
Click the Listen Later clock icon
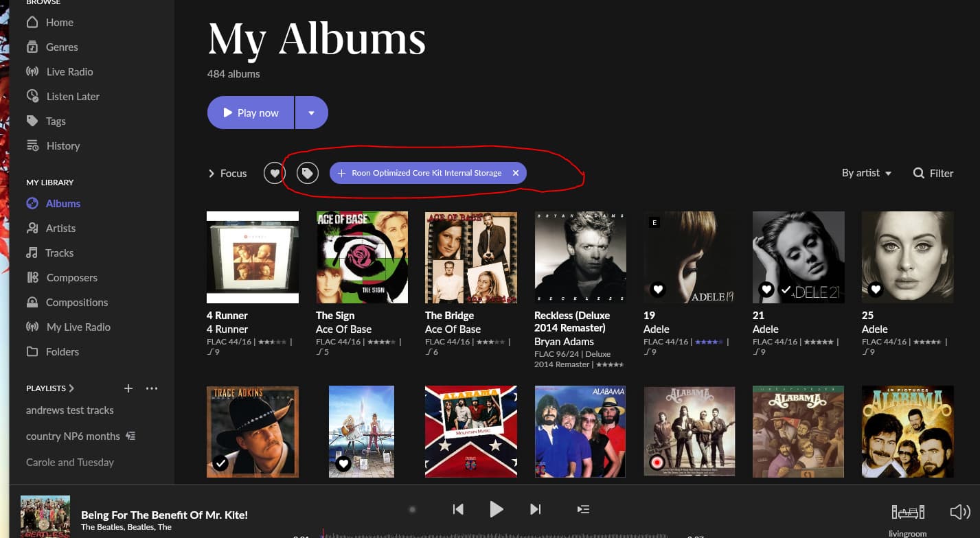[x=32, y=96]
